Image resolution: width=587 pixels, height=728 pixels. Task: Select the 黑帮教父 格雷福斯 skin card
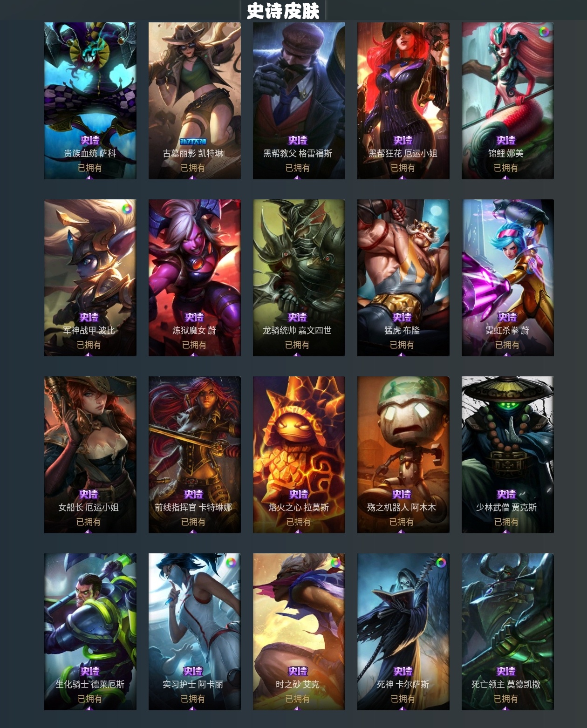click(x=299, y=101)
